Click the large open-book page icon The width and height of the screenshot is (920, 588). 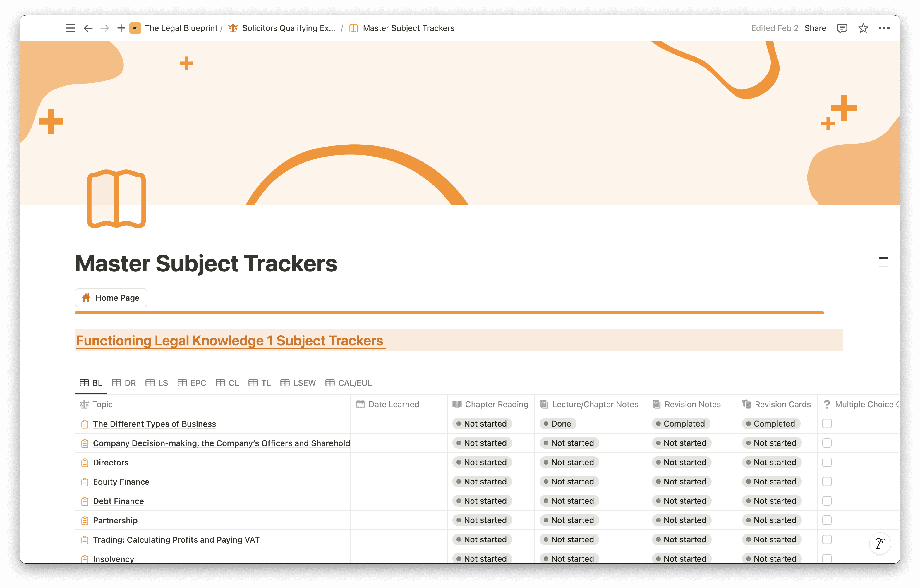point(116,199)
